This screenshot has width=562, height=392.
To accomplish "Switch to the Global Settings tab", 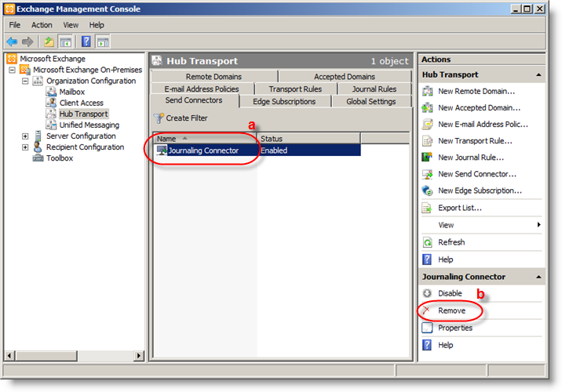I will tap(371, 102).
